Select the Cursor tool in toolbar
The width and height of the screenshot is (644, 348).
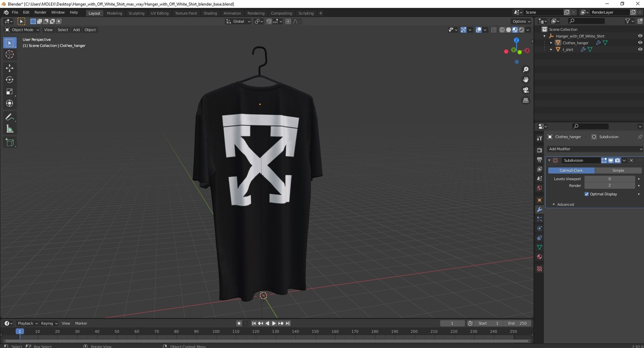9,54
